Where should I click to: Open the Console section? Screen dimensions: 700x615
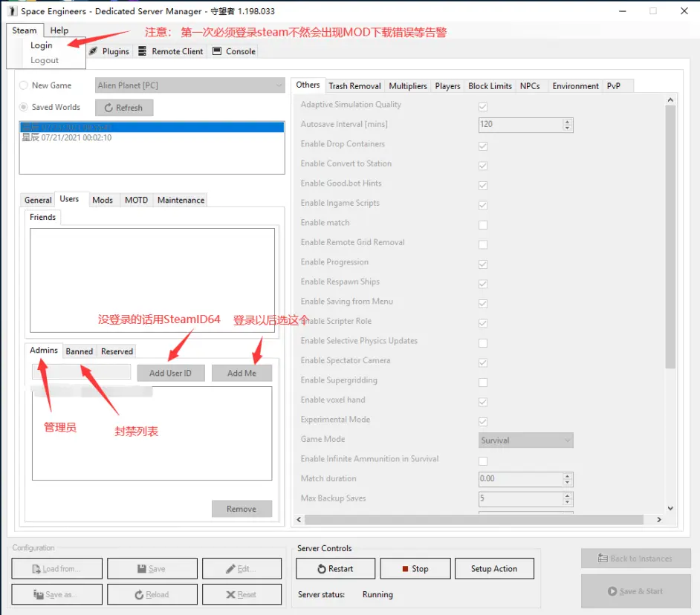[234, 51]
